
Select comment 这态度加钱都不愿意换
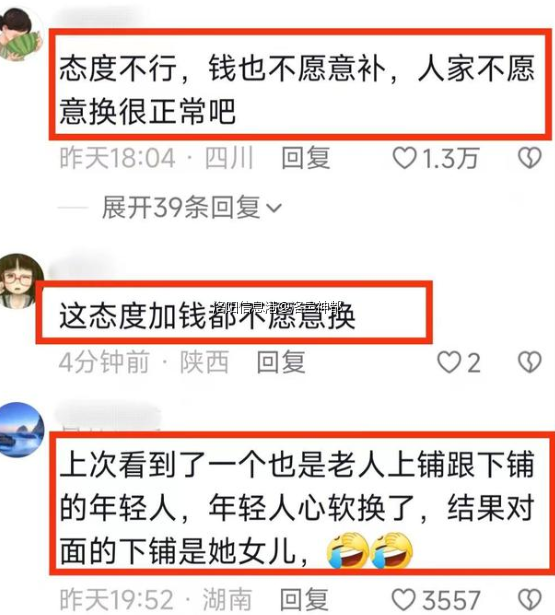pos(207,315)
